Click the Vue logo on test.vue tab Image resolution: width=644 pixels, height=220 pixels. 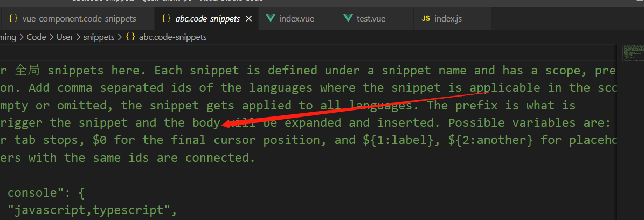348,18
